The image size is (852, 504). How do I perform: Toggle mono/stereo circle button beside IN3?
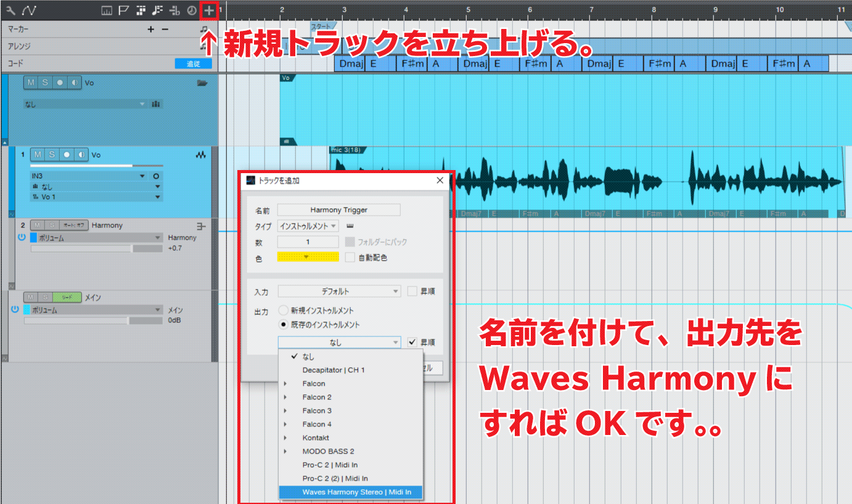(x=156, y=176)
